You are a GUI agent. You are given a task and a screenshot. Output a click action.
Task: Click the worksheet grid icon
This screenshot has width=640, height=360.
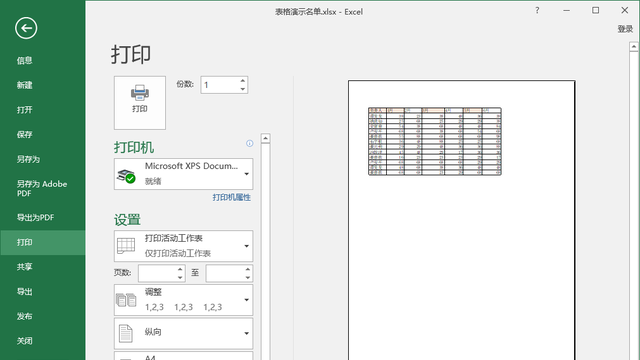(126, 246)
